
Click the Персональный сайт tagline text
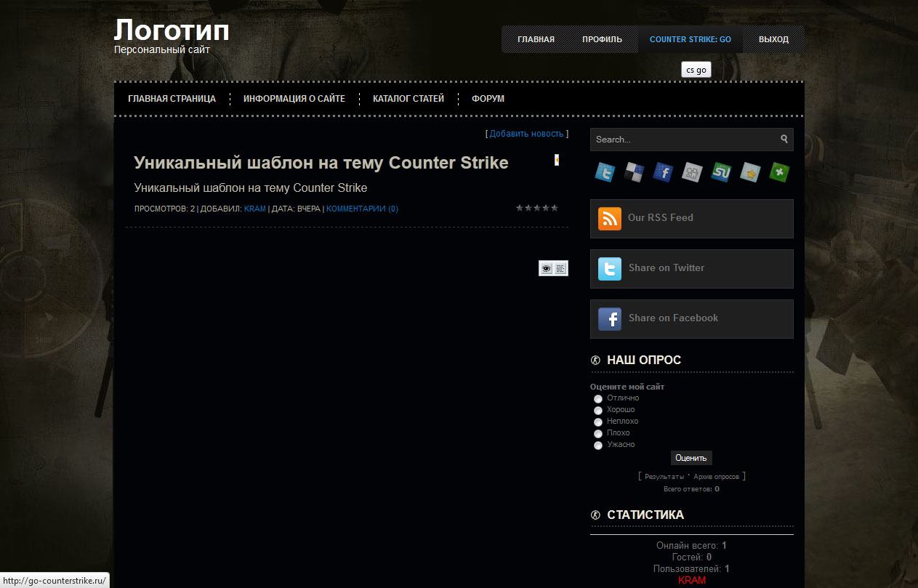(x=162, y=49)
